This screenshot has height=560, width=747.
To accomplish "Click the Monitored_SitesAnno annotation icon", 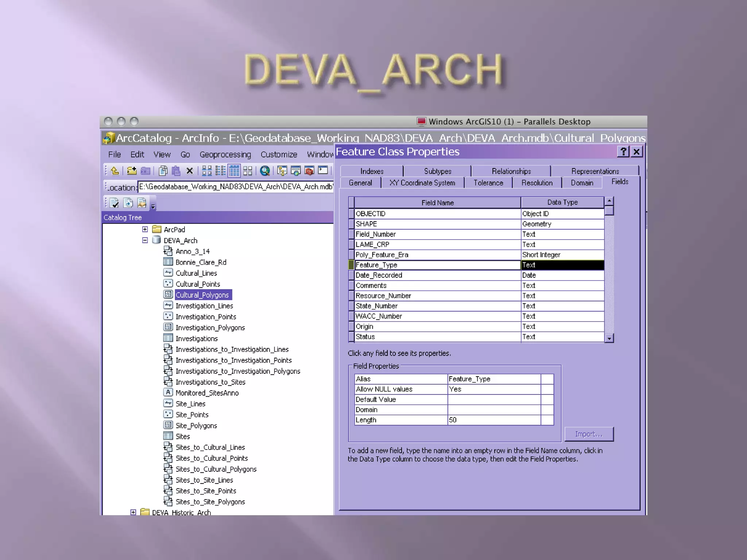I will [168, 392].
